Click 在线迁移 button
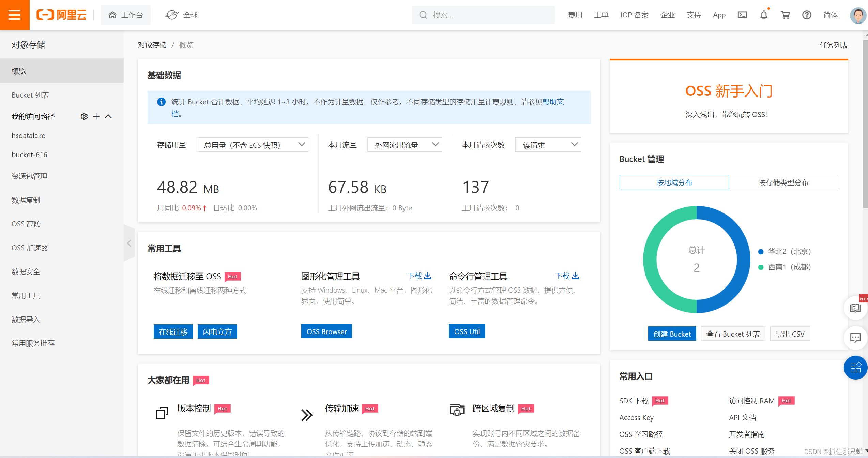Screen dimensions: 868x458 pos(173,331)
